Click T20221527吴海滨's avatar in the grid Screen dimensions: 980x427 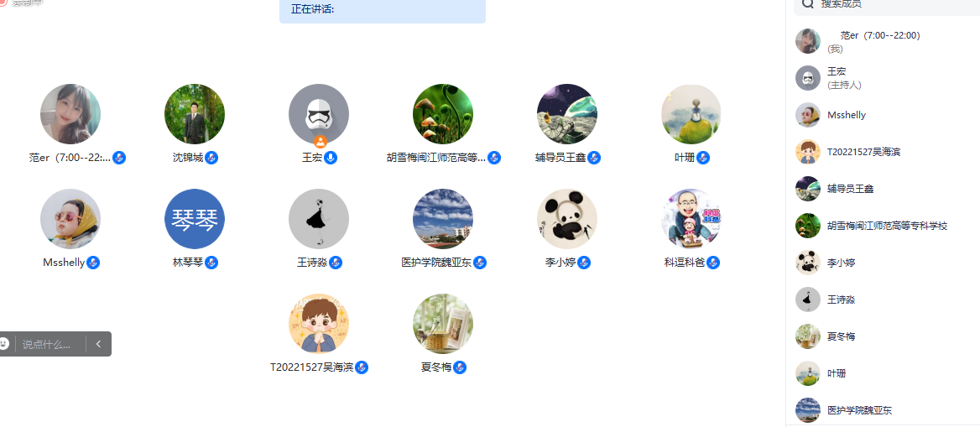coord(319,324)
